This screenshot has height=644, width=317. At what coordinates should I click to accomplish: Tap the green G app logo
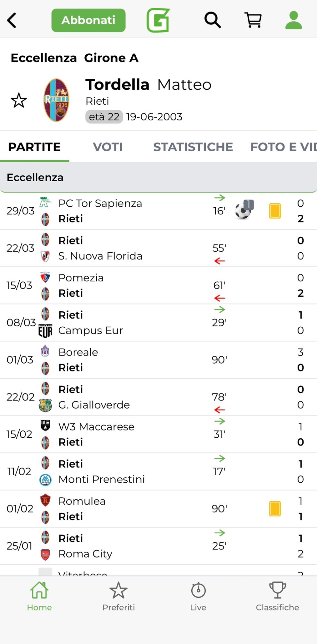158,20
